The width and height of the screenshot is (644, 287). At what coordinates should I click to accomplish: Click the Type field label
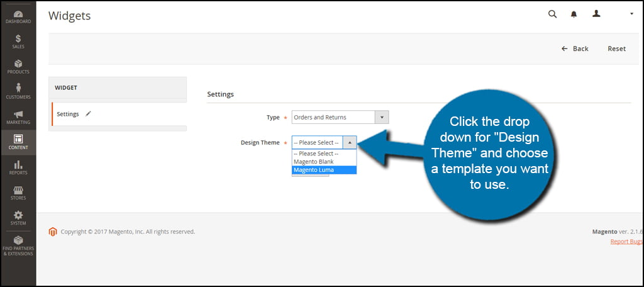click(x=273, y=117)
